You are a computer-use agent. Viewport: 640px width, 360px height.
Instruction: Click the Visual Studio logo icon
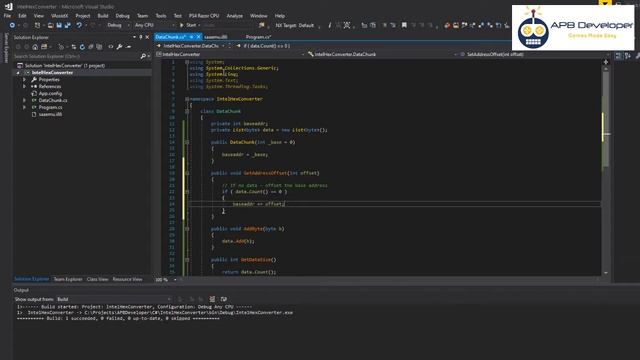(x=9, y=7)
